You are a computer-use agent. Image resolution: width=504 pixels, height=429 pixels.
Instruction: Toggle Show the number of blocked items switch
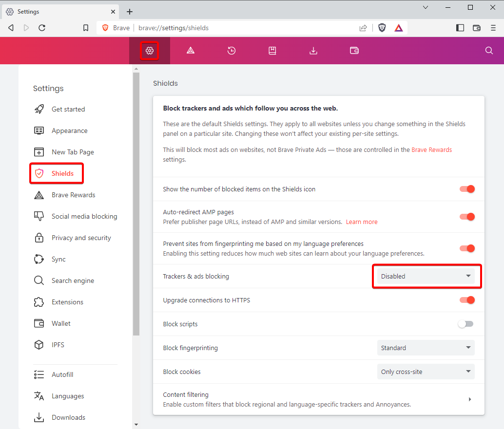467,189
